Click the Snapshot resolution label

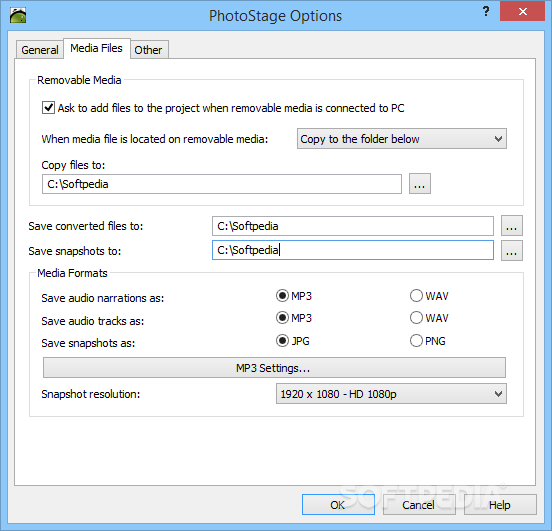(x=90, y=394)
